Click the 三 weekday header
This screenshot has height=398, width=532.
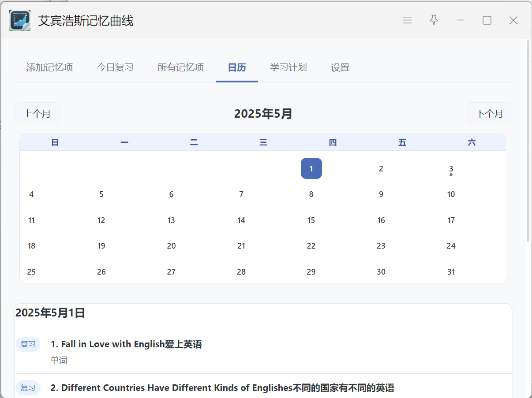click(x=263, y=142)
